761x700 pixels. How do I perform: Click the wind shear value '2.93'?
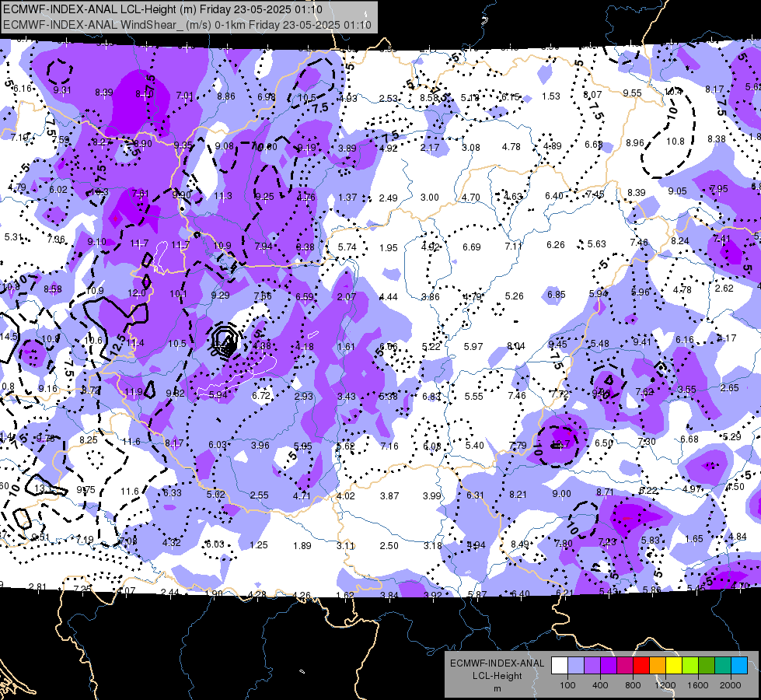pyautogui.click(x=303, y=397)
